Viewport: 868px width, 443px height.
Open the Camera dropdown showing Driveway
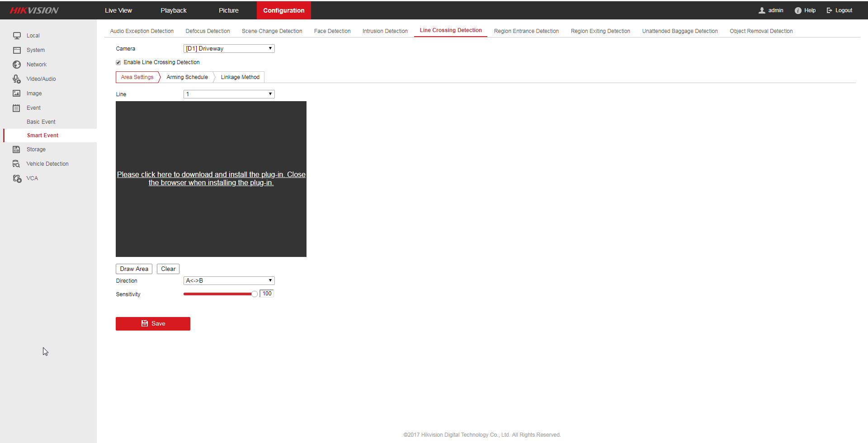[x=229, y=49]
